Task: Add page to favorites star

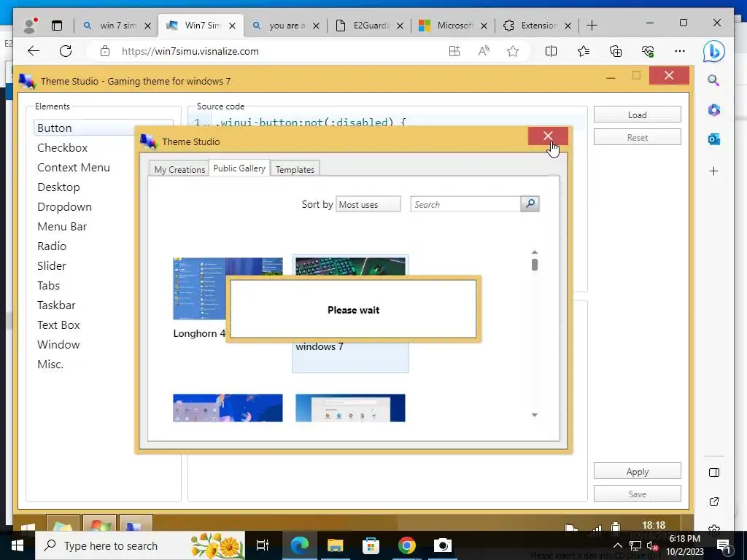Action: point(513,51)
